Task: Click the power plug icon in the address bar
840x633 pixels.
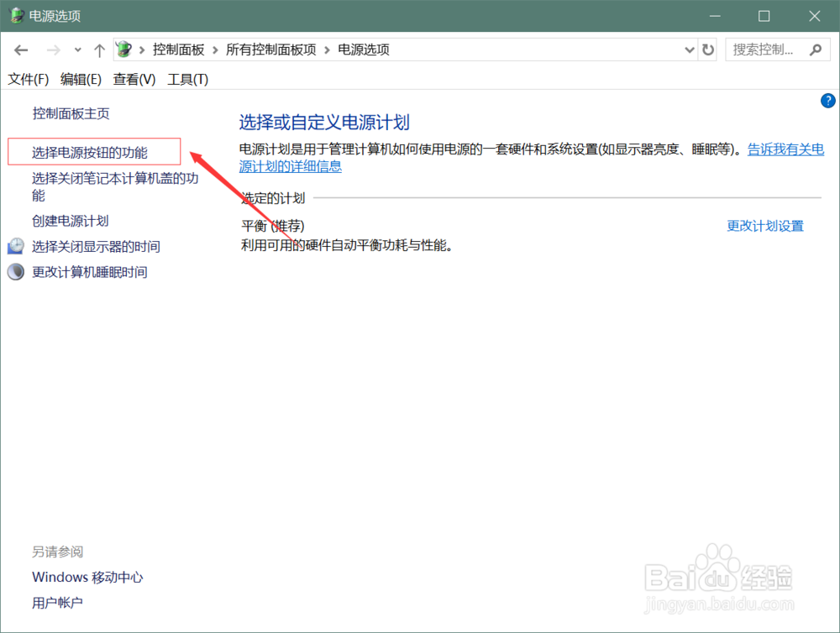Action: [x=122, y=49]
